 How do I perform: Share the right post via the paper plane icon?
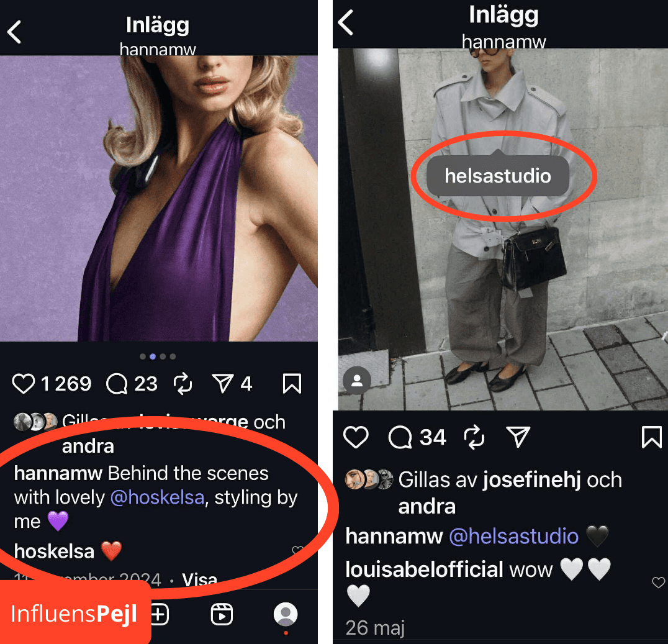click(x=518, y=437)
